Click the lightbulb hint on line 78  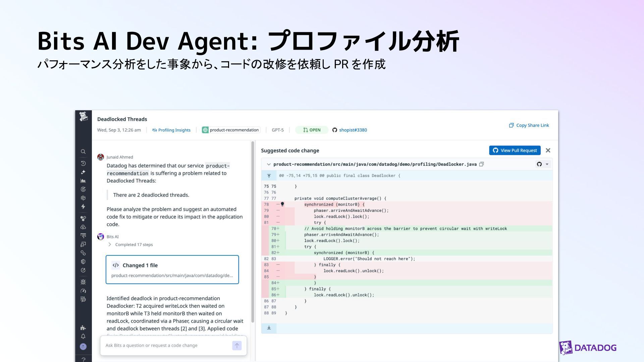coord(282,204)
